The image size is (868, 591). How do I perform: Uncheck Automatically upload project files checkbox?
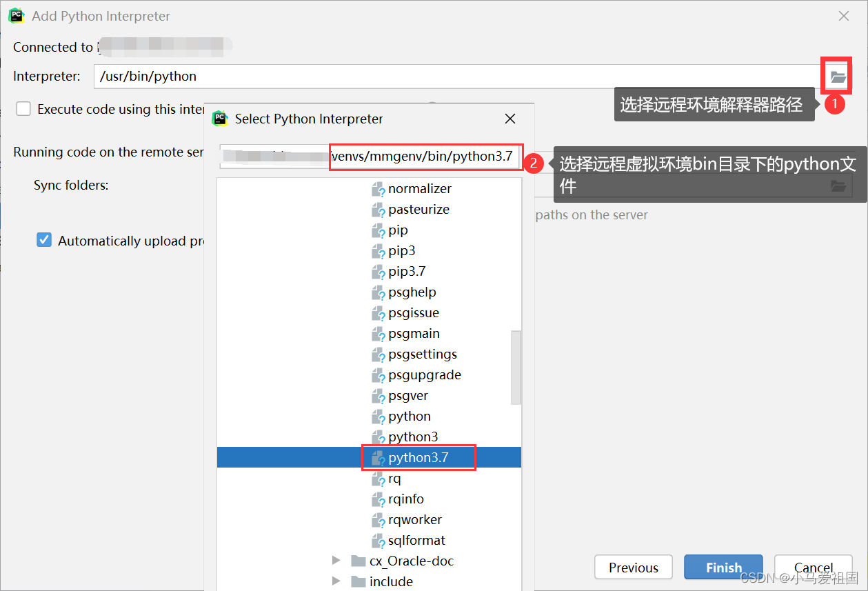[x=44, y=240]
